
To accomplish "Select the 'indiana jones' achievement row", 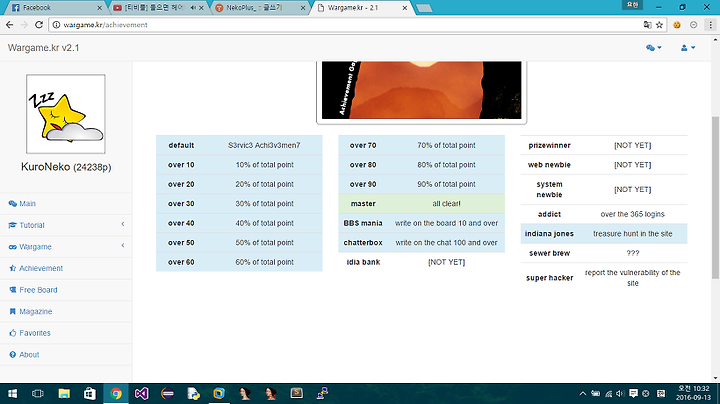I will pos(604,234).
